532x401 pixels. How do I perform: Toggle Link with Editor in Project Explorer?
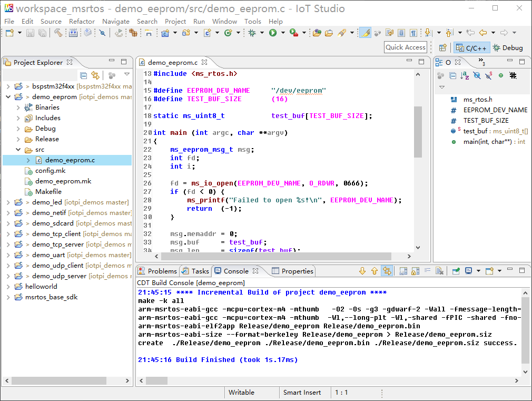click(x=95, y=75)
